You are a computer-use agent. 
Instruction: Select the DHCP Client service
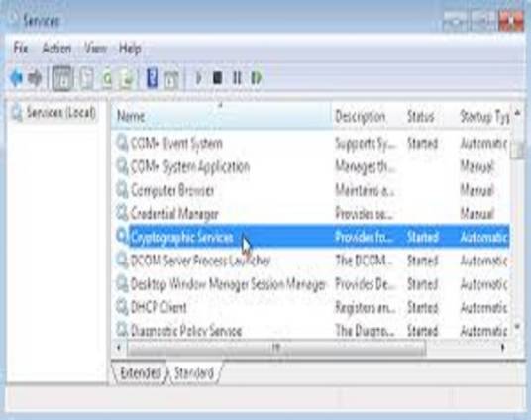point(159,307)
